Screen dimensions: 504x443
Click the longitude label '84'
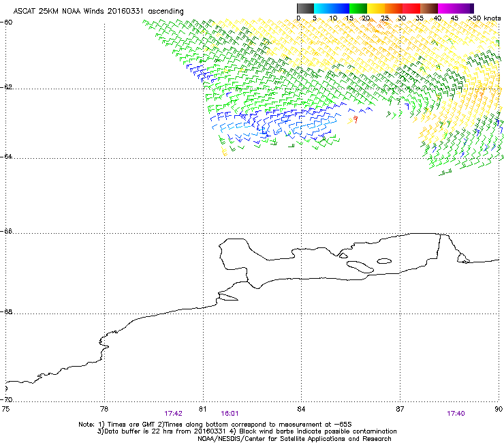tap(301, 409)
